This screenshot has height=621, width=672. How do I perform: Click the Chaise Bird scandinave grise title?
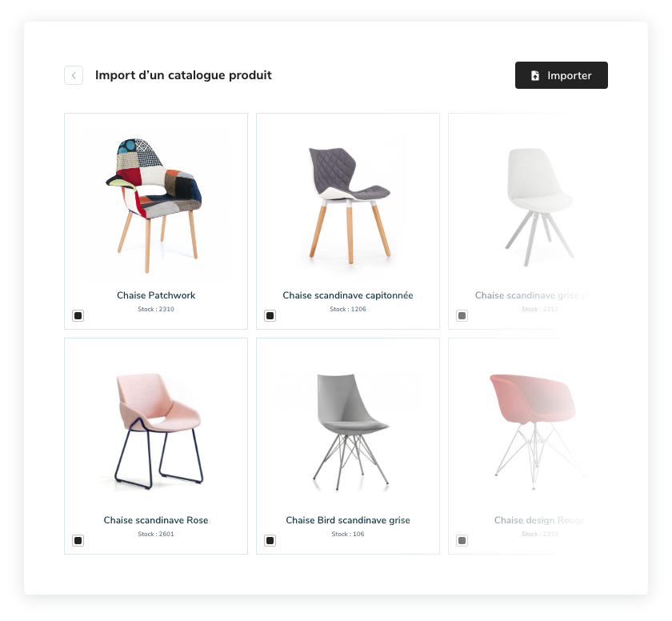pos(347,520)
